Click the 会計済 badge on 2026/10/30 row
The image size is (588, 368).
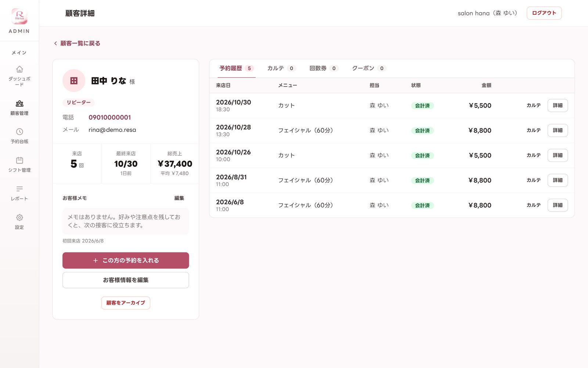point(422,106)
